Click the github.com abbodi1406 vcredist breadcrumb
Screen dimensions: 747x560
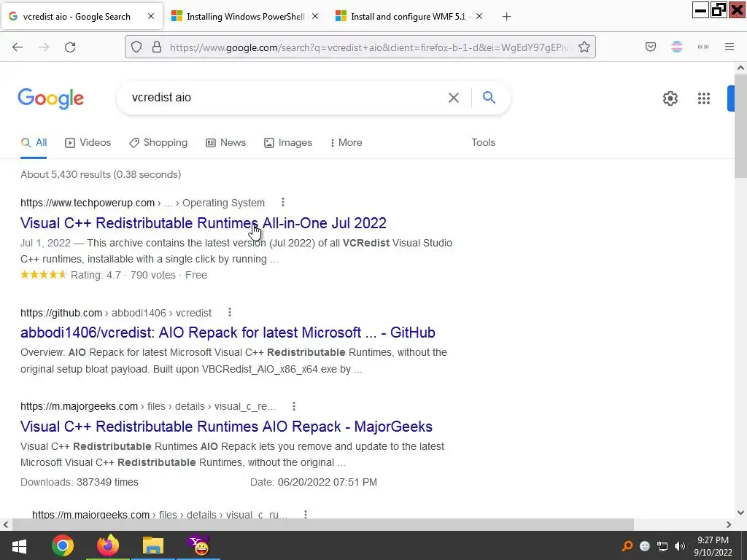coord(116,313)
